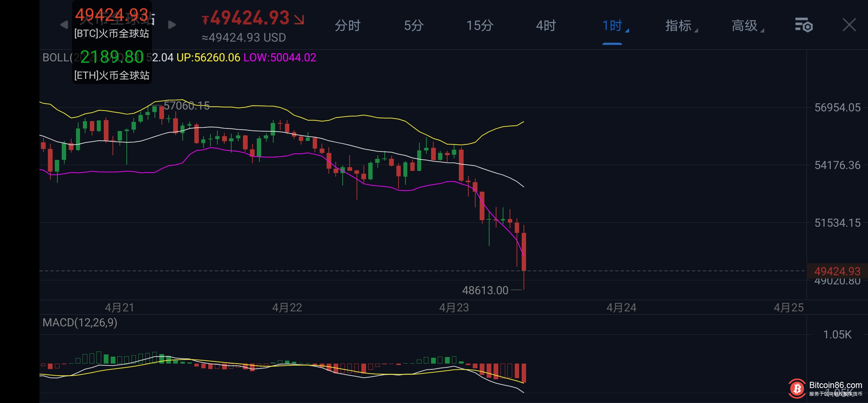The image size is (868, 403).
Task: Tap the MACD(12,26,9) indicator label
Action: point(80,323)
